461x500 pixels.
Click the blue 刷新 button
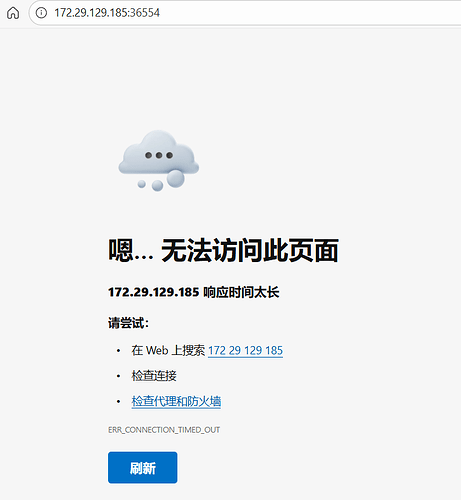pos(143,467)
